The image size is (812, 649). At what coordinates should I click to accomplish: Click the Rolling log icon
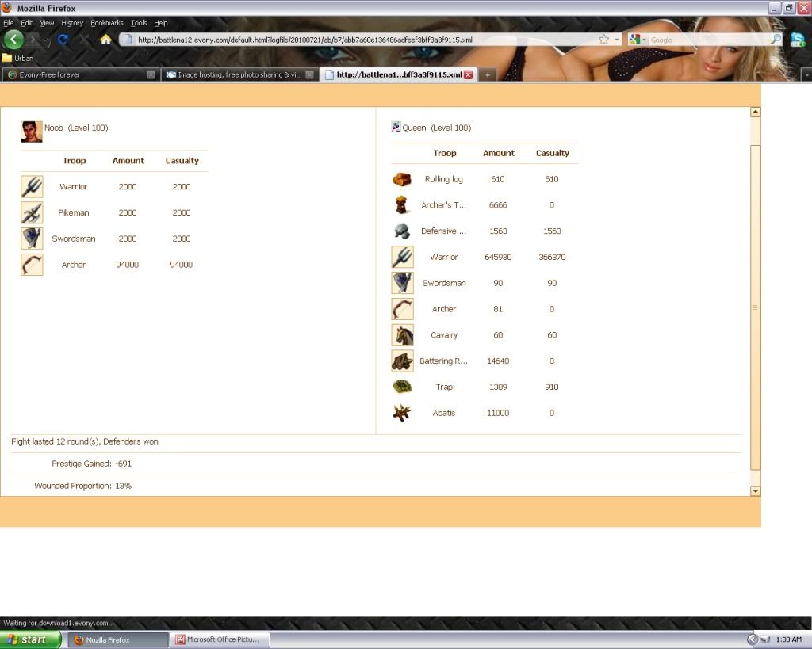coord(402,180)
